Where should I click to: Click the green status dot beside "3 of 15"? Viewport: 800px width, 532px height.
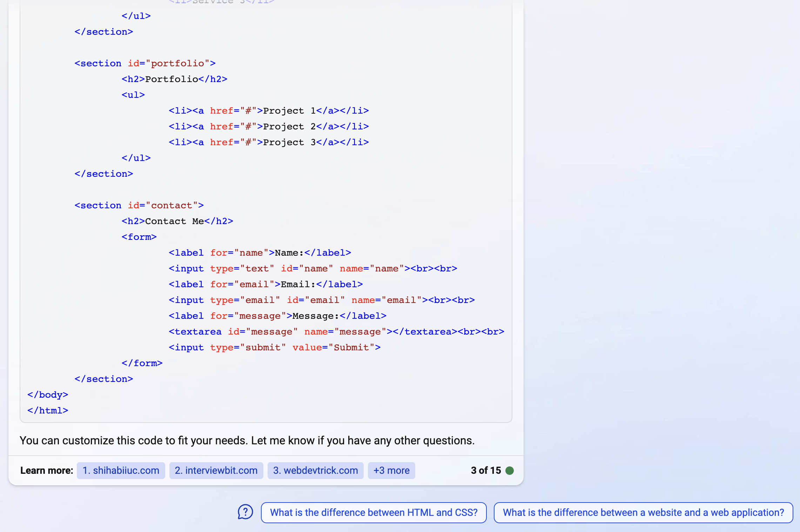tap(510, 470)
